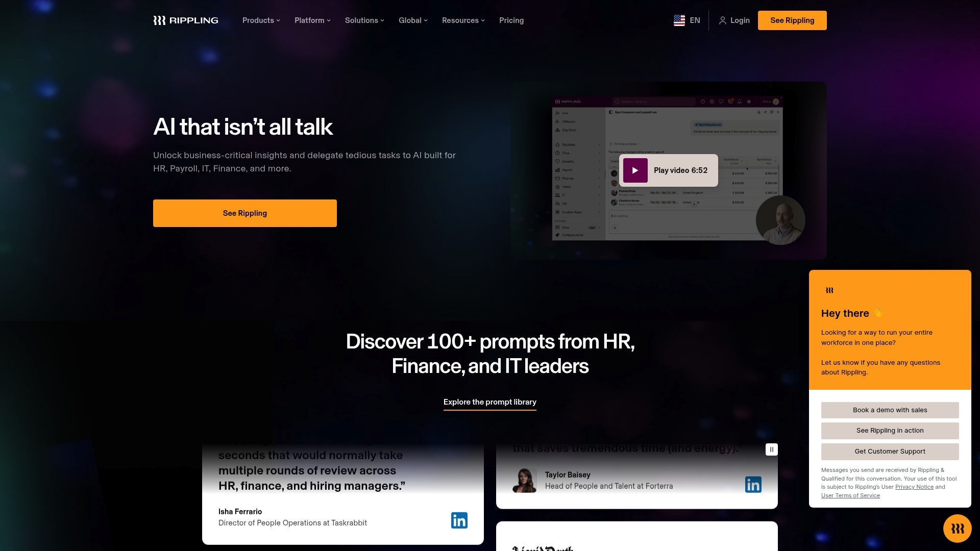Expand the Global navigation menu
Screen dimensions: 980x551
pyautogui.click(x=413, y=20)
